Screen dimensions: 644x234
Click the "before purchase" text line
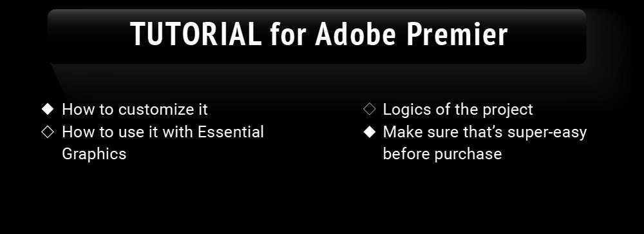coord(442,154)
